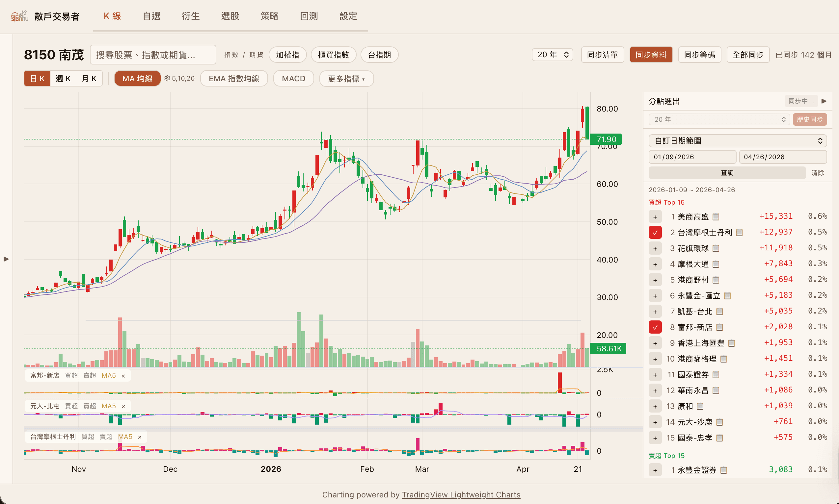Switch to the 選股 tab

click(230, 16)
